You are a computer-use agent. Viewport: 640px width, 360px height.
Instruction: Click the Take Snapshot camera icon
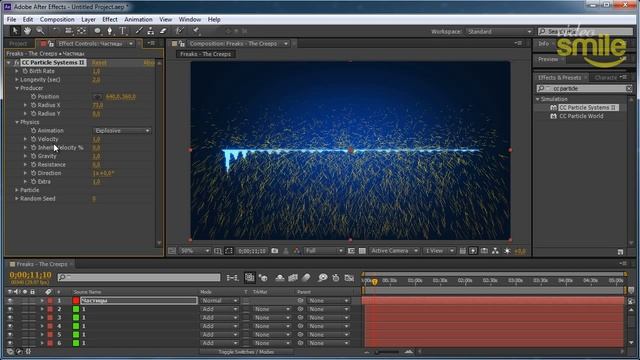(275, 251)
